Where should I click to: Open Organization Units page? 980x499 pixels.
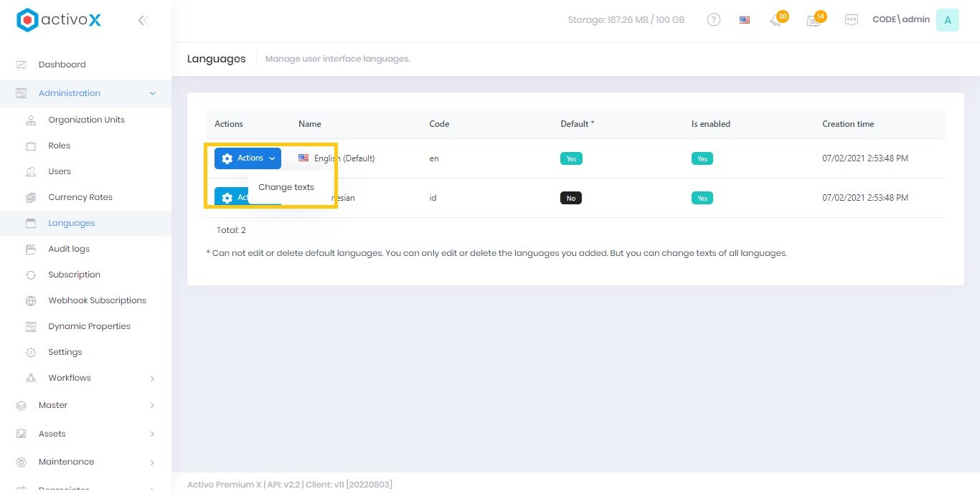point(86,120)
